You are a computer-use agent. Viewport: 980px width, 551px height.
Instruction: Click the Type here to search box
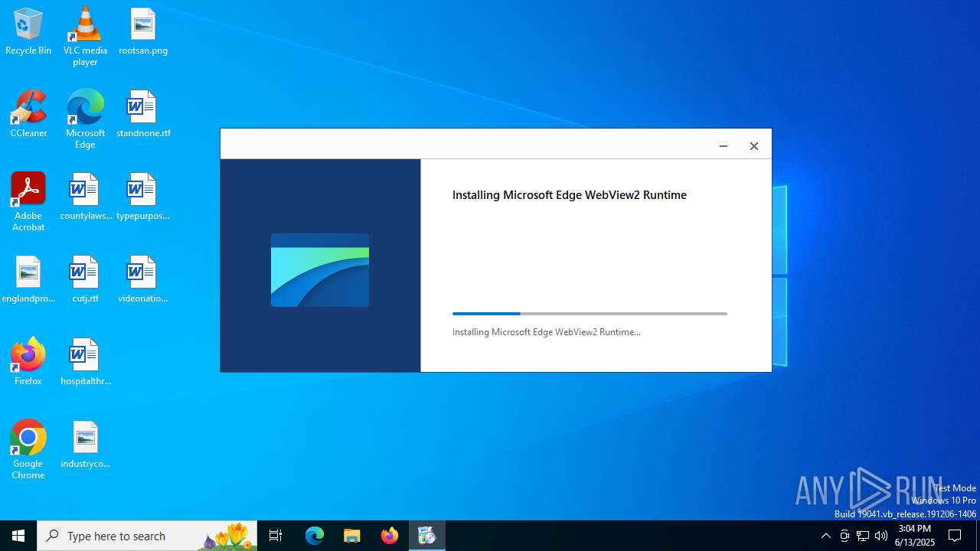(x=147, y=536)
